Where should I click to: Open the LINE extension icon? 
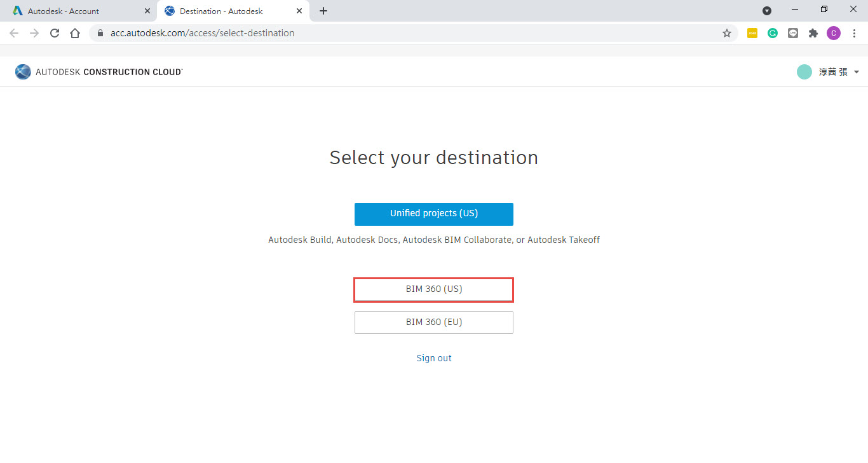click(x=793, y=33)
